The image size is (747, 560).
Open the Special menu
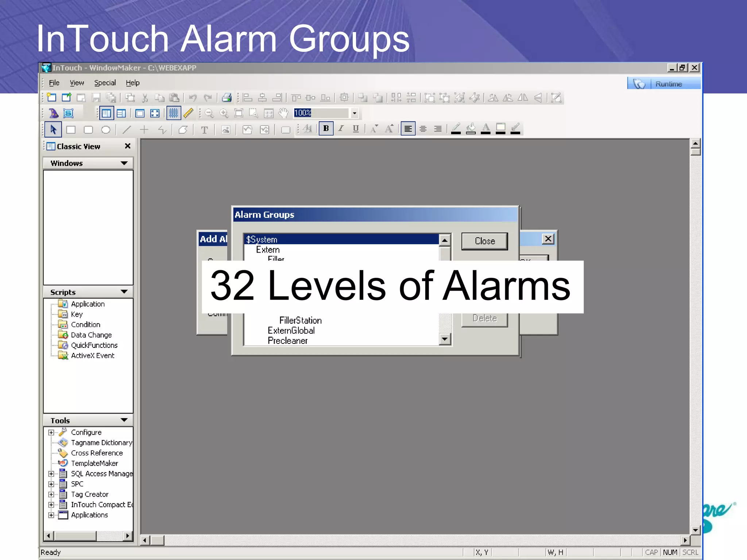pos(105,83)
